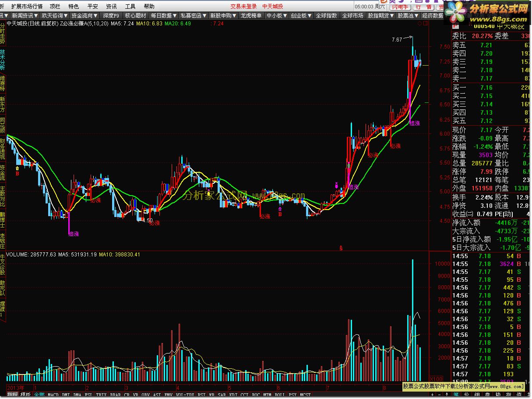Expand the 新股申购 dropdown

coord(223,16)
